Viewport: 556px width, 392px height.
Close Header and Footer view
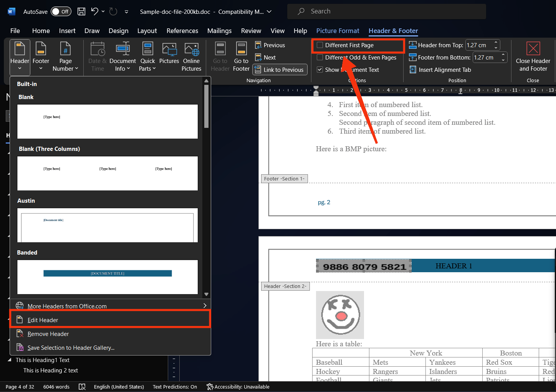(x=533, y=57)
